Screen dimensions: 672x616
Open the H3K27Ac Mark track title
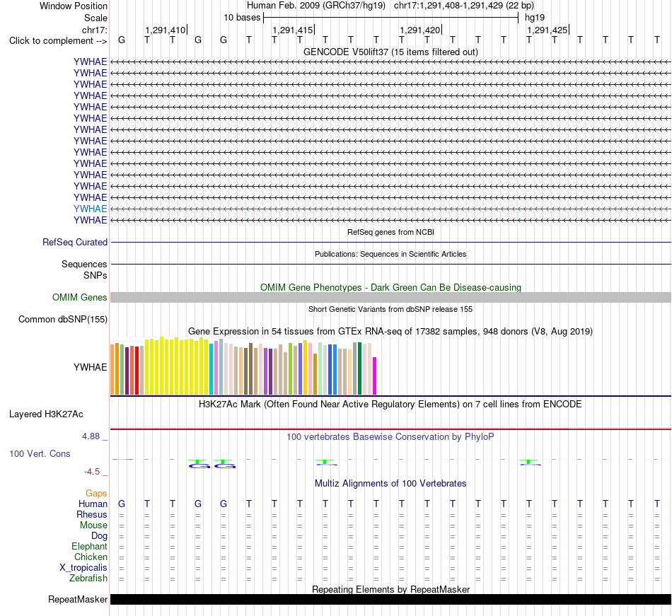click(x=390, y=405)
